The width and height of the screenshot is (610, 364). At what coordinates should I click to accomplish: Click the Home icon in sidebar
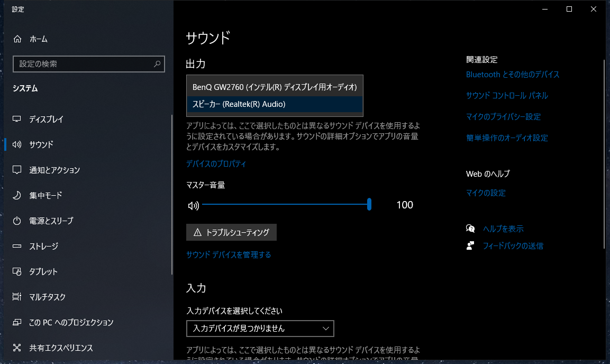click(17, 39)
